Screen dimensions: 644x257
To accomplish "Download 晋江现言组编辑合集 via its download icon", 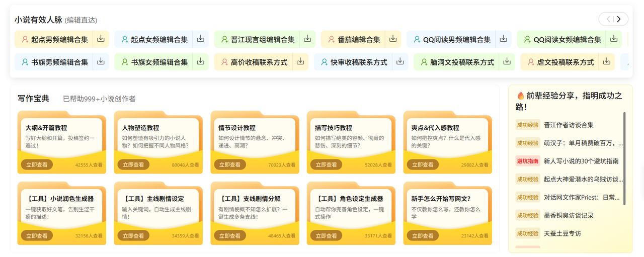I will click(x=307, y=39).
